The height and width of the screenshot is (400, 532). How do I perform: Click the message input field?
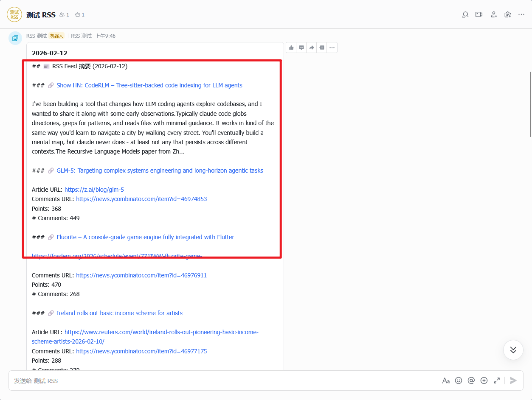(225, 380)
